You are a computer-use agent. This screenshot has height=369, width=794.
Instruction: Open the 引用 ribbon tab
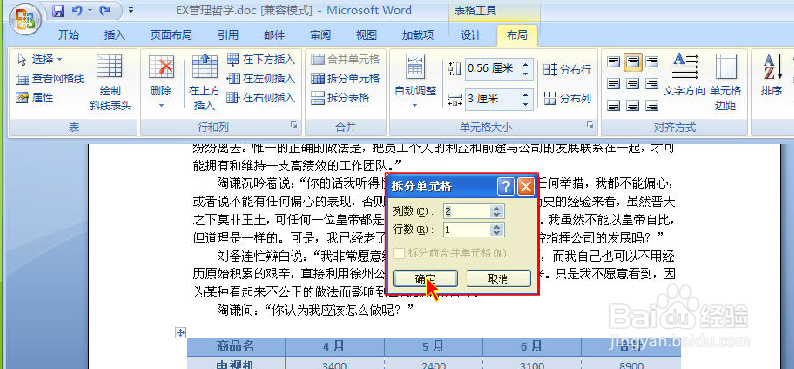[x=228, y=34]
